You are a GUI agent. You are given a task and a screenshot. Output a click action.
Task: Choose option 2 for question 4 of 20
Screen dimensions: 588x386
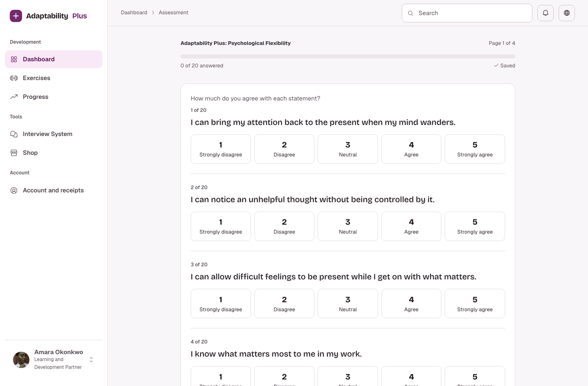pos(284,376)
